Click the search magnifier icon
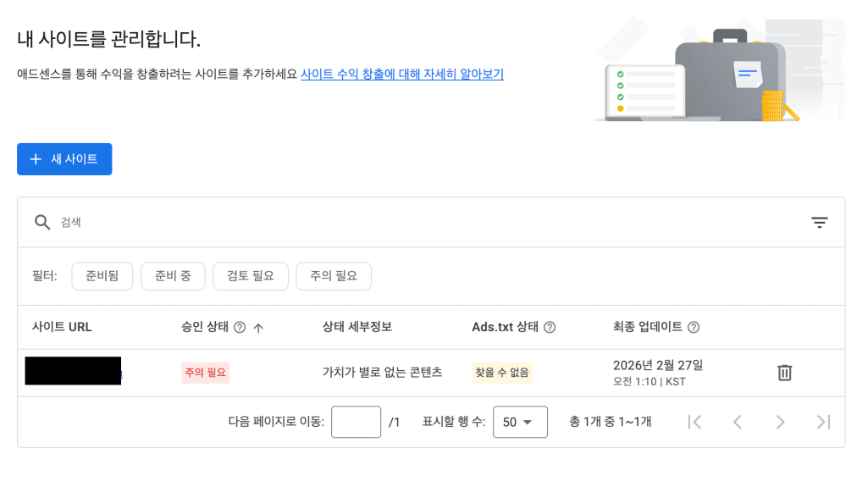This screenshot has height=498, width=868. (x=42, y=223)
